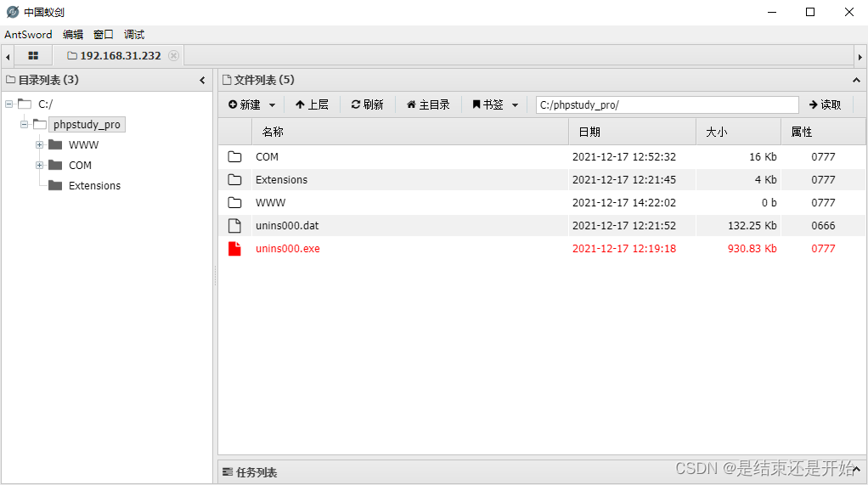Click the 132.25 Kb size cell
The height and width of the screenshot is (485, 868).
click(752, 225)
